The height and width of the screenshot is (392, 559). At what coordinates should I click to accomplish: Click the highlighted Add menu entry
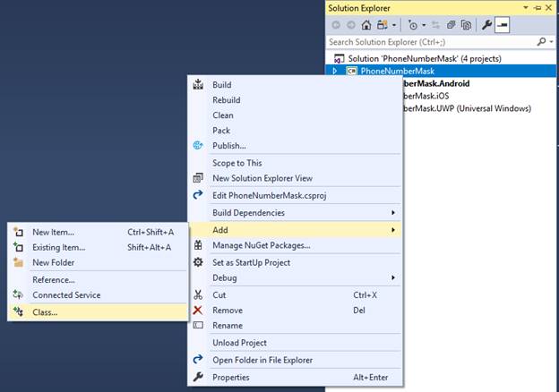296,230
